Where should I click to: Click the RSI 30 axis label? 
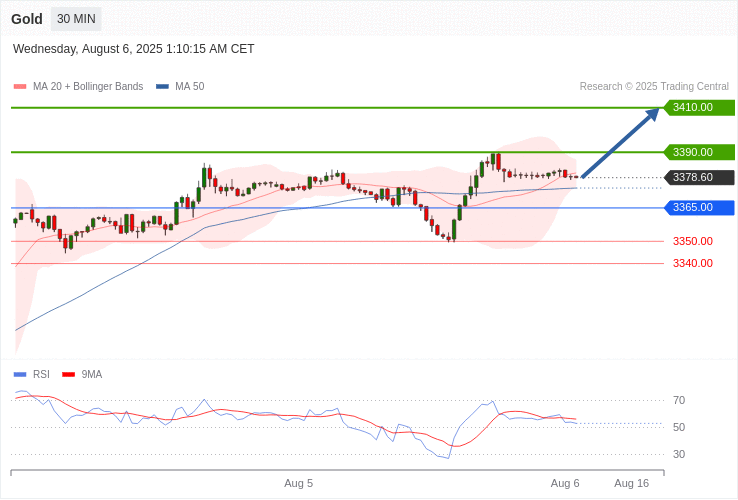click(679, 454)
